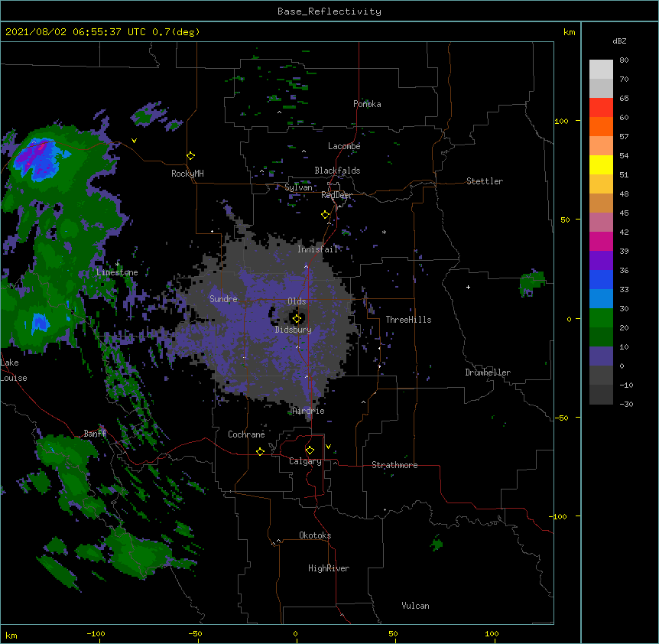Click the Cochrane town label
This screenshot has height=644, width=659.
pos(246,434)
